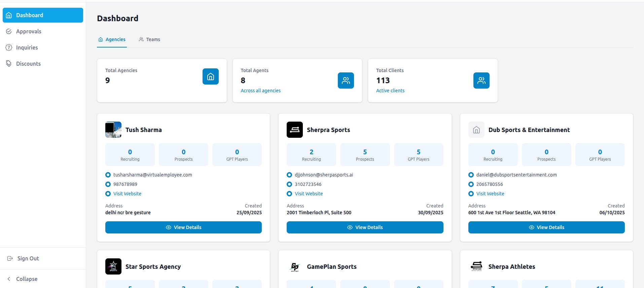Click the Approvals checkmark icon

[x=9, y=31]
